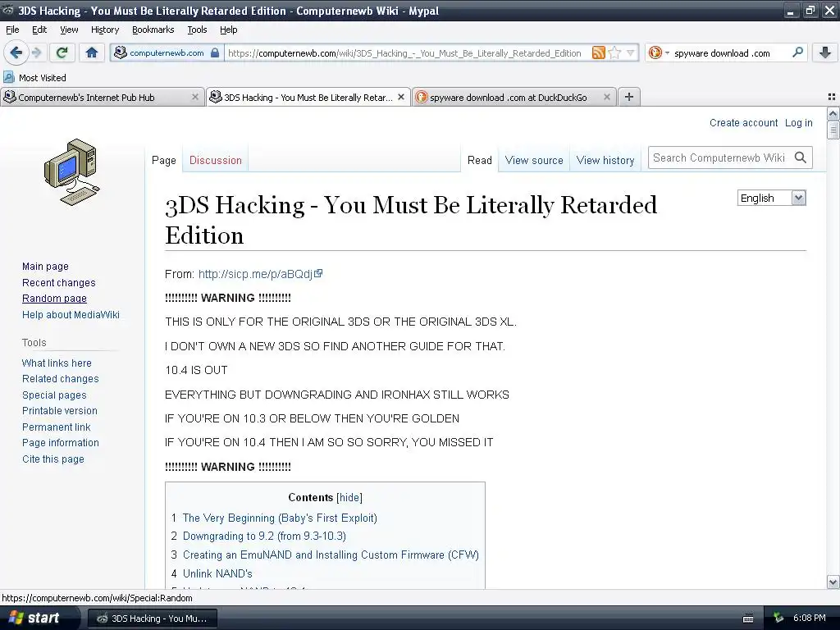Viewport: 840px width, 630px height.
Task: Click the address bar URL field
Action: pos(407,53)
